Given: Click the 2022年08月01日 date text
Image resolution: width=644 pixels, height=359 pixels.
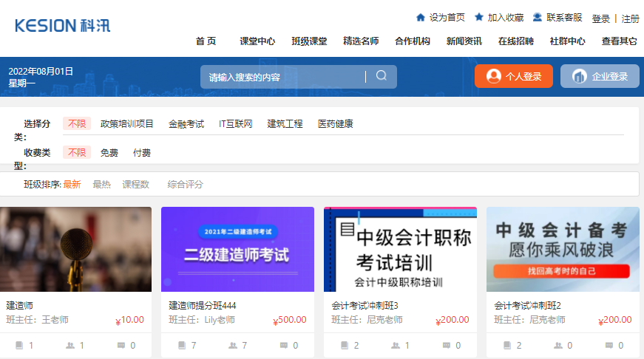Looking at the screenshot, I should point(41,72).
